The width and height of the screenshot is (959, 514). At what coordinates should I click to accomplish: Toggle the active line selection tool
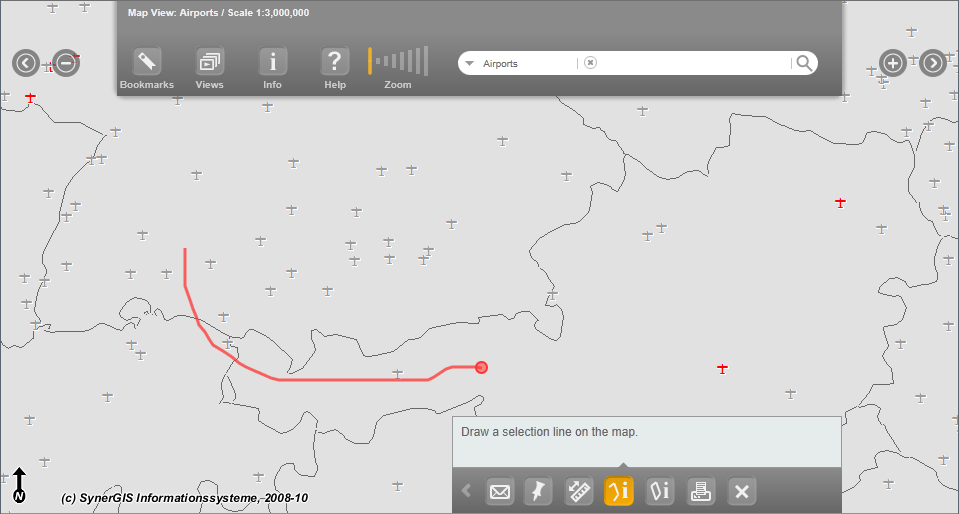point(618,491)
